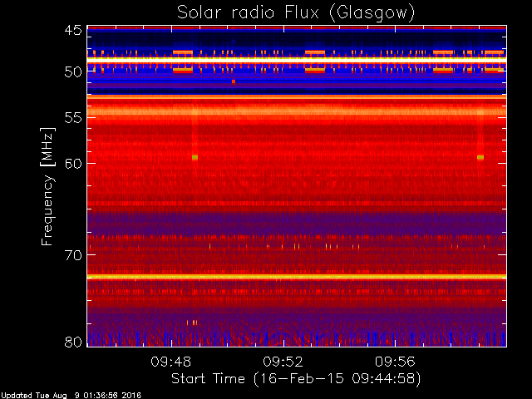
Task: Select the 80 MHz frequency tick label
Action: pos(73,342)
